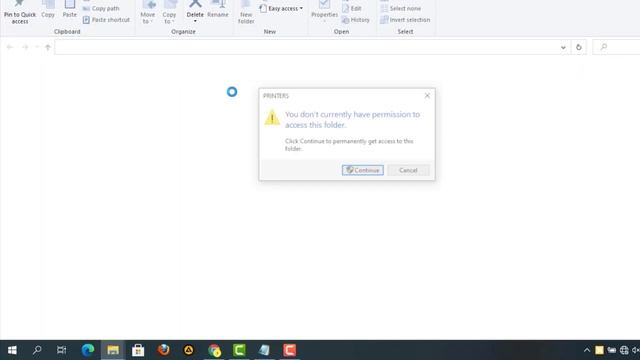Image resolution: width=640 pixels, height=360 pixels.
Task: Click Continue in the PRINTERS dialog
Action: pos(362,170)
